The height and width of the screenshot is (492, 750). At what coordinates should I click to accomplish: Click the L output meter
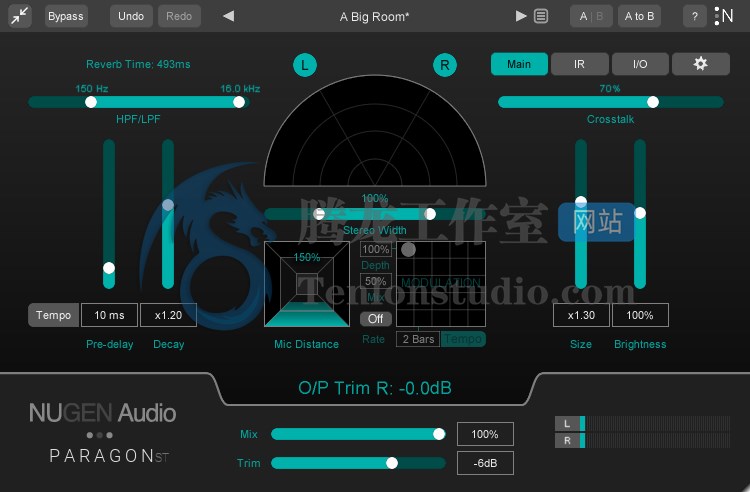[x=642, y=424]
